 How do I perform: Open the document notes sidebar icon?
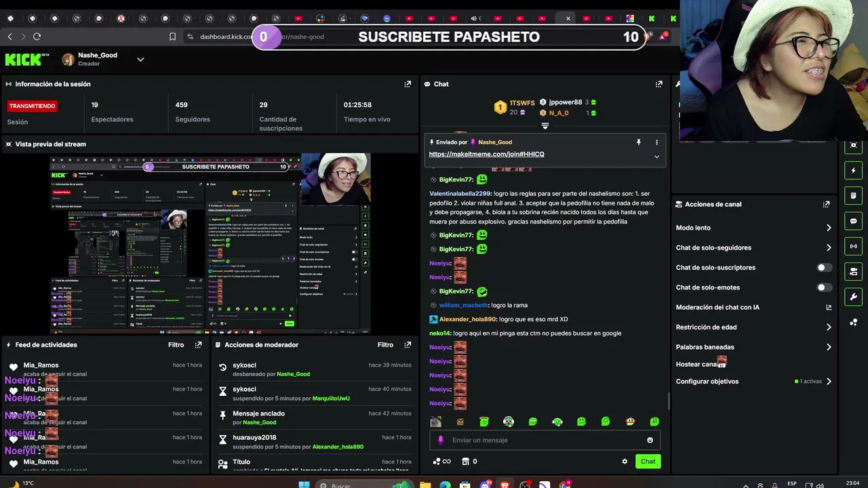click(x=853, y=196)
